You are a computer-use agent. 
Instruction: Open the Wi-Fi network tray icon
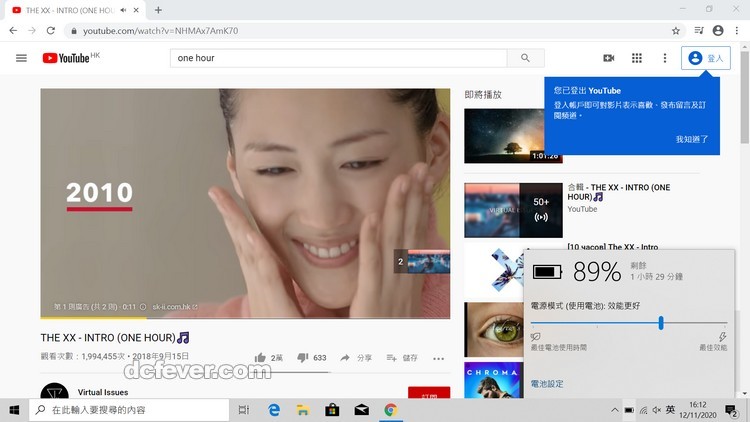coord(643,410)
